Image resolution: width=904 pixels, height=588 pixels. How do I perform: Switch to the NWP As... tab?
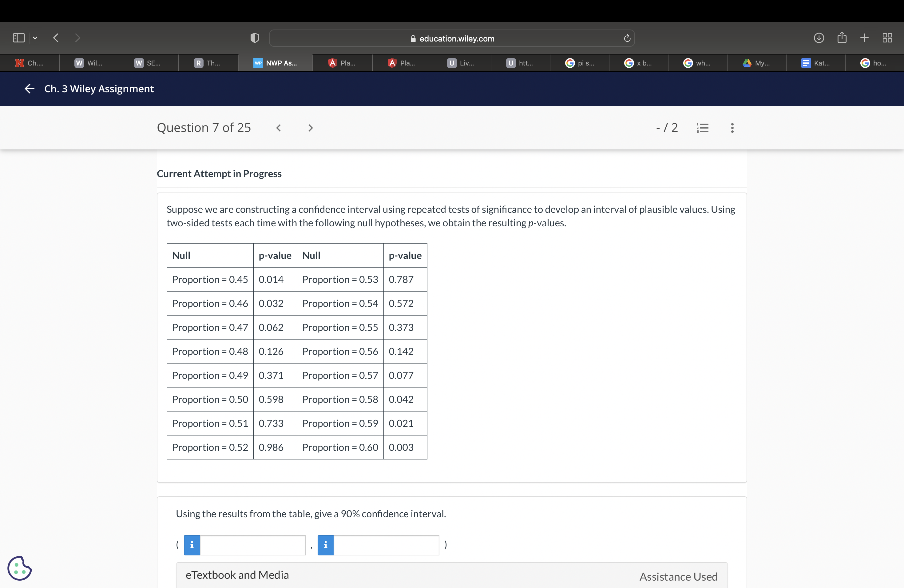(x=276, y=63)
